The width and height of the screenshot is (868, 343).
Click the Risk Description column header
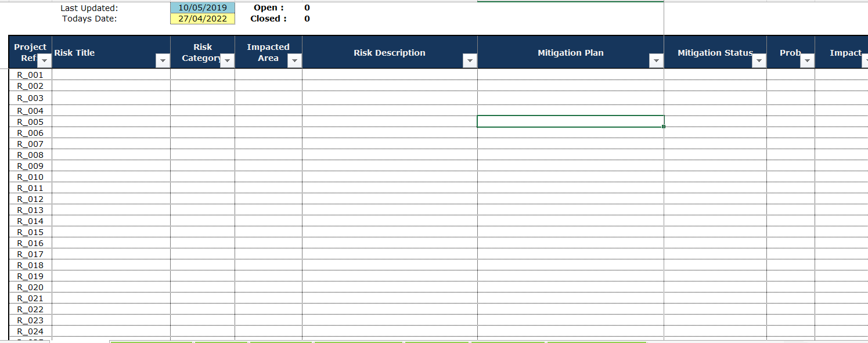(390, 52)
